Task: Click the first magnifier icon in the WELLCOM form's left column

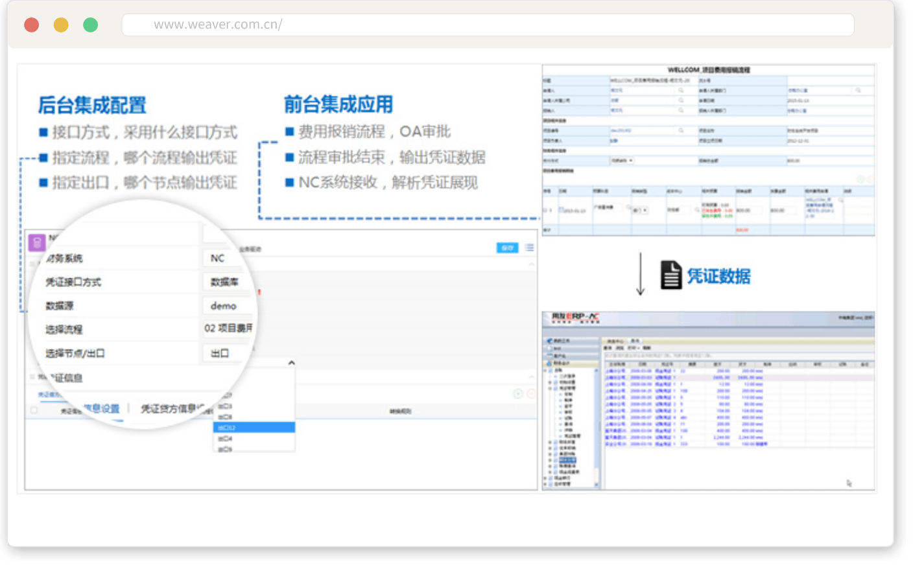Action: coord(681,91)
